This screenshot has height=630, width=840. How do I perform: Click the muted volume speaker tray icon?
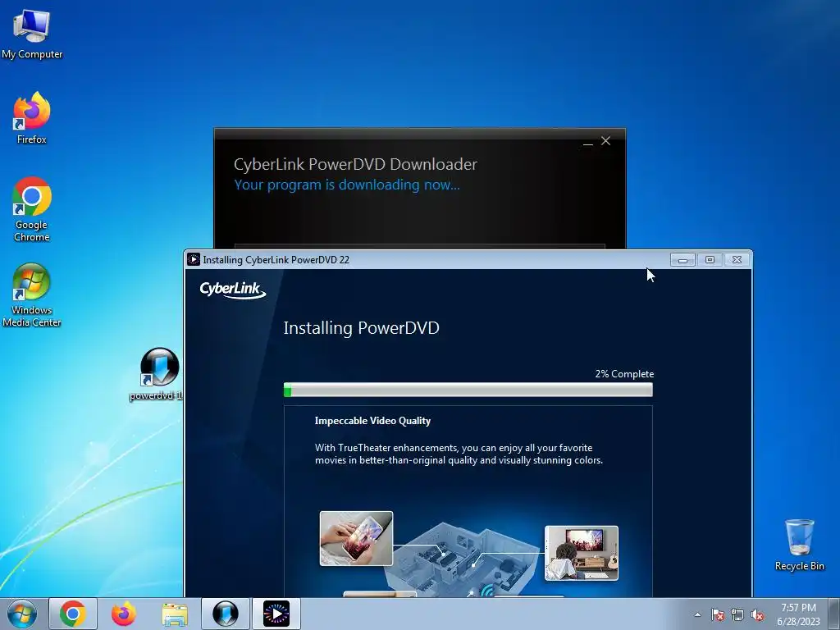click(x=757, y=614)
